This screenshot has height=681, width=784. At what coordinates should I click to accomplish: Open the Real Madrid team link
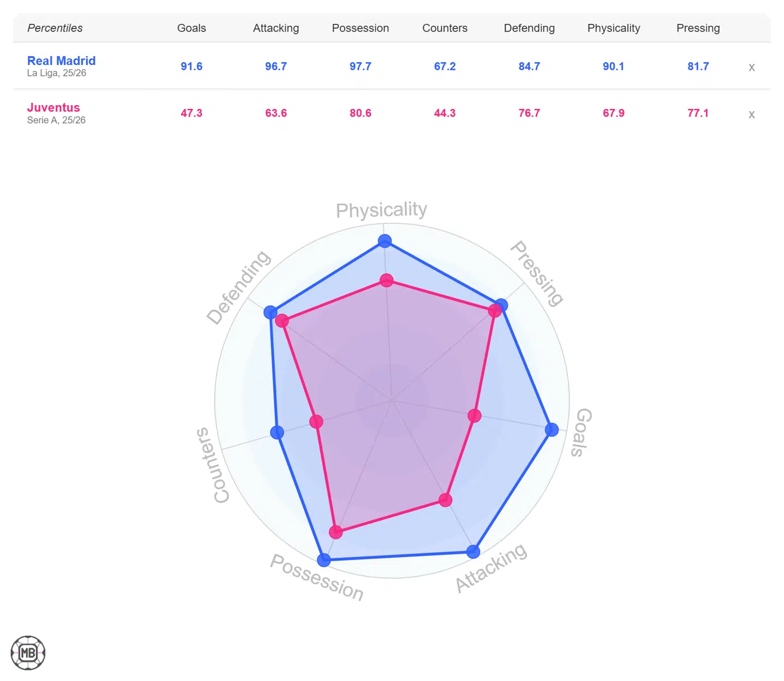tap(62, 60)
